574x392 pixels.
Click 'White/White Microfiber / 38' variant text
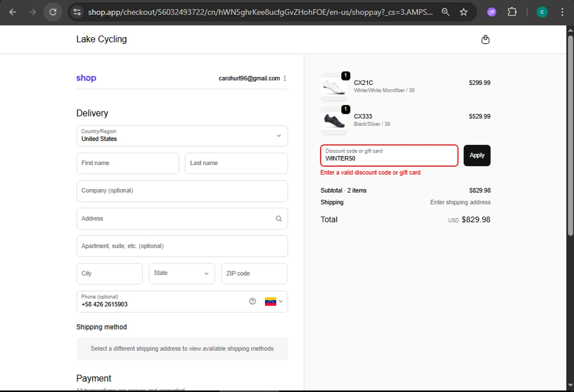[384, 91]
